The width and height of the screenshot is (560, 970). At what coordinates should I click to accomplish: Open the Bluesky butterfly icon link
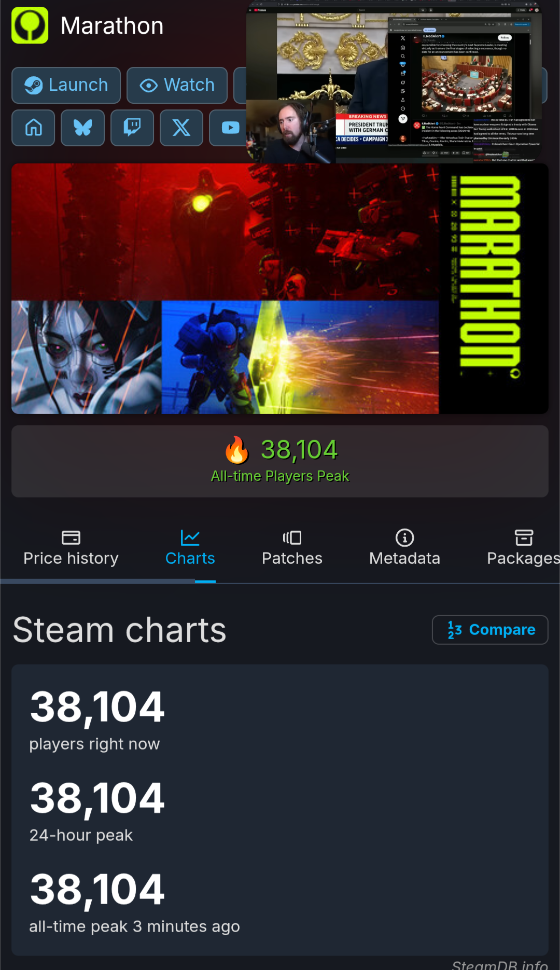[x=83, y=128]
